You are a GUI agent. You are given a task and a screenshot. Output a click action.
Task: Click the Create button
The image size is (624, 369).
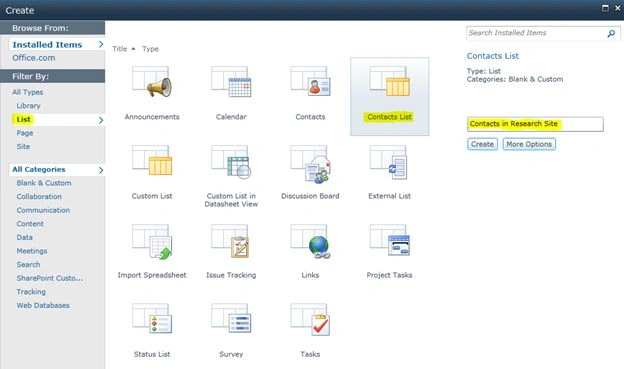(482, 144)
